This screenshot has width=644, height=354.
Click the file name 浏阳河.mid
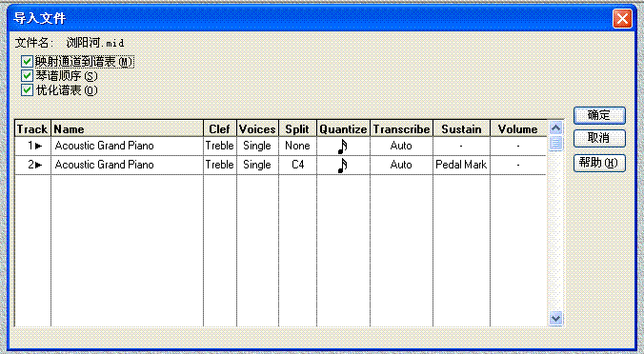click(95, 43)
